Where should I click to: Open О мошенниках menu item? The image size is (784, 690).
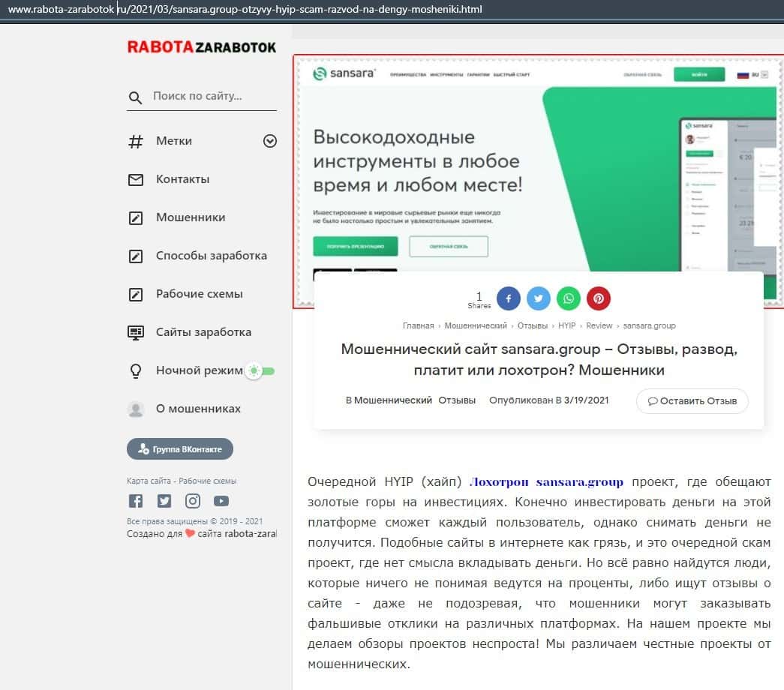198,409
